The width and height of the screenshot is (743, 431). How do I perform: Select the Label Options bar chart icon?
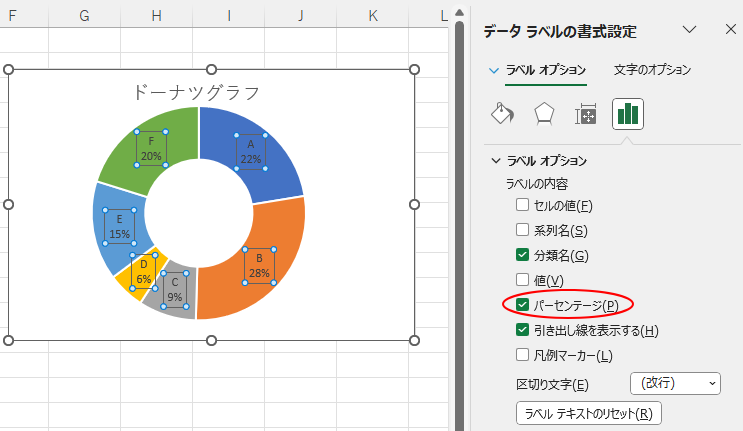click(628, 114)
